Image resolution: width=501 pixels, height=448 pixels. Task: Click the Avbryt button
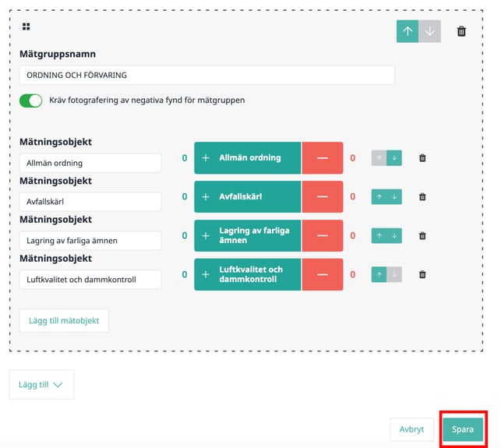(411, 429)
